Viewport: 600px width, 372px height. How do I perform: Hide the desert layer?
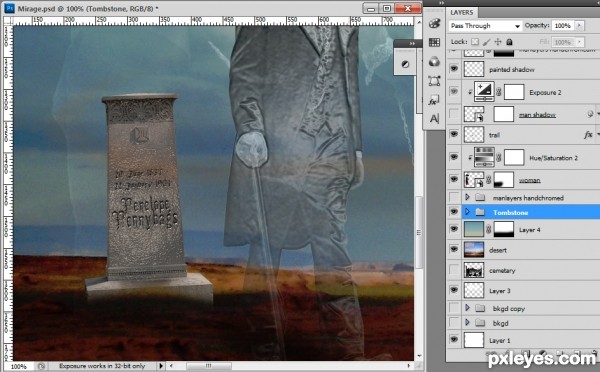[x=454, y=249]
